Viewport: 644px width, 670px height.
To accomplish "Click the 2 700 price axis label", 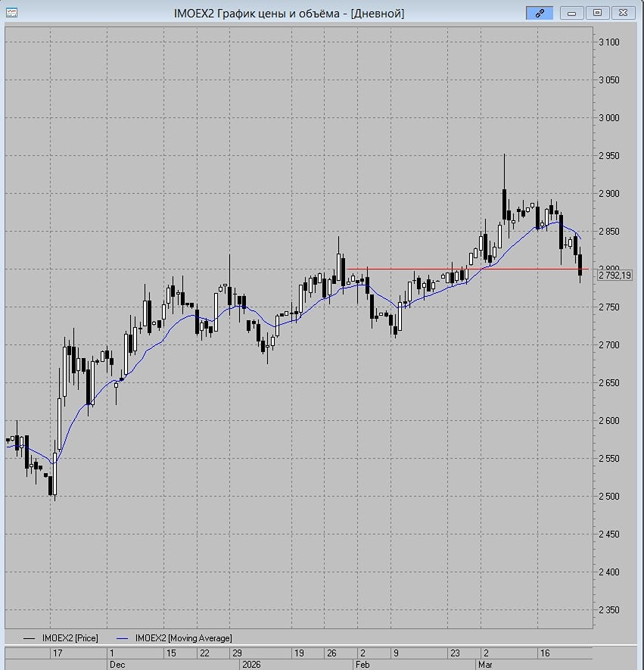I will point(609,344).
